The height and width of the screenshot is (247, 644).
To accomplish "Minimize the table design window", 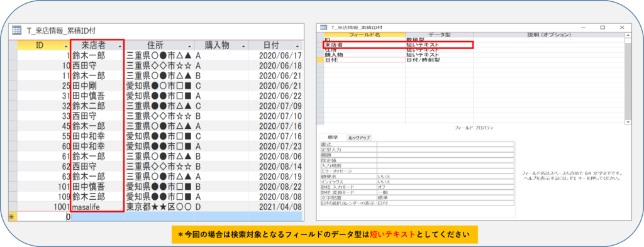I will [x=584, y=27].
